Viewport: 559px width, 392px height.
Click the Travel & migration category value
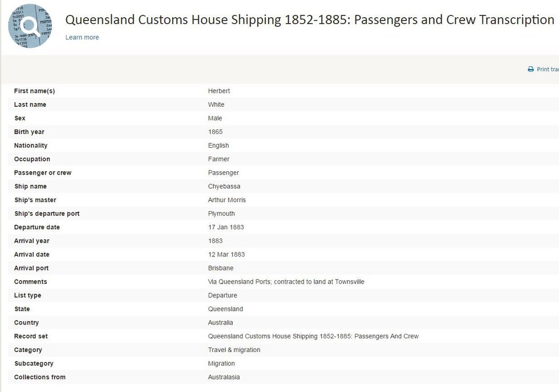pos(234,350)
